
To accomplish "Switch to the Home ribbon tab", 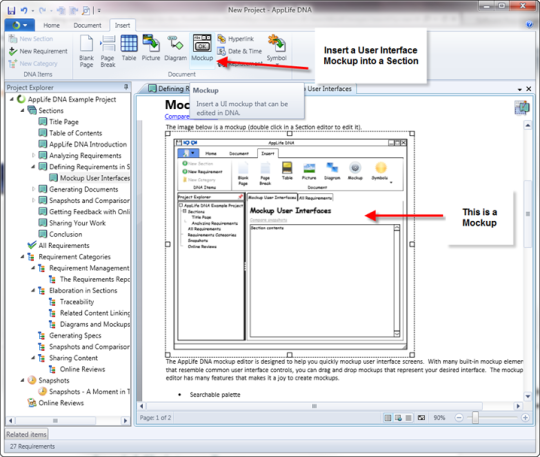I will click(x=51, y=25).
